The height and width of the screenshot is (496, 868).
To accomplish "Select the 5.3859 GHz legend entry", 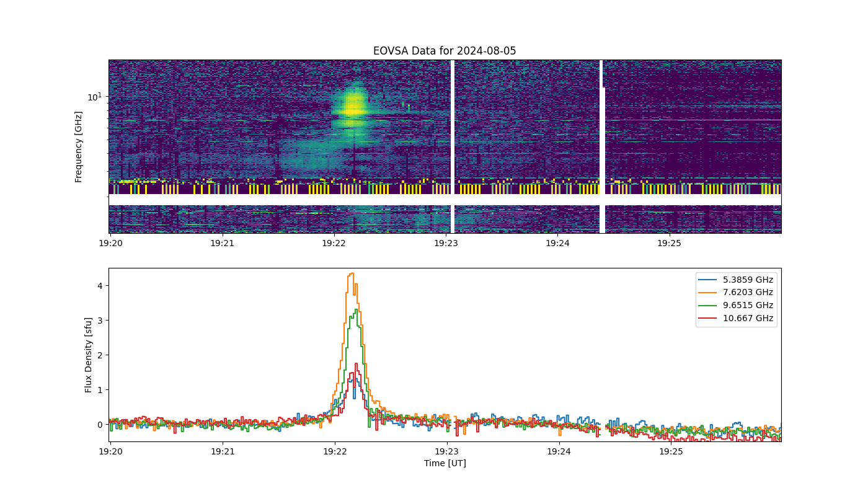I will (737, 280).
